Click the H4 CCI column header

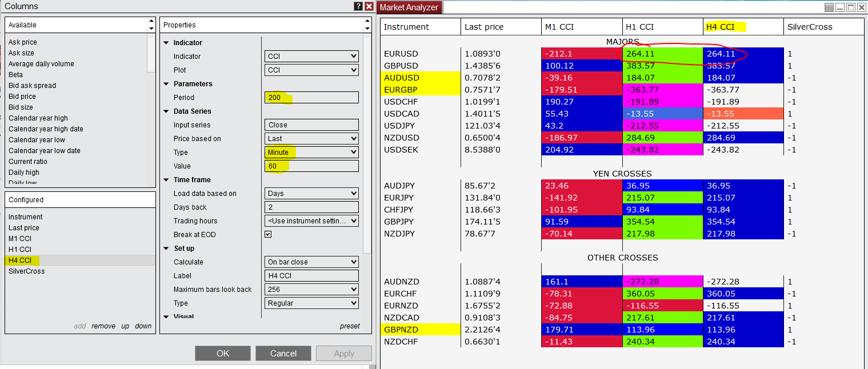743,27
